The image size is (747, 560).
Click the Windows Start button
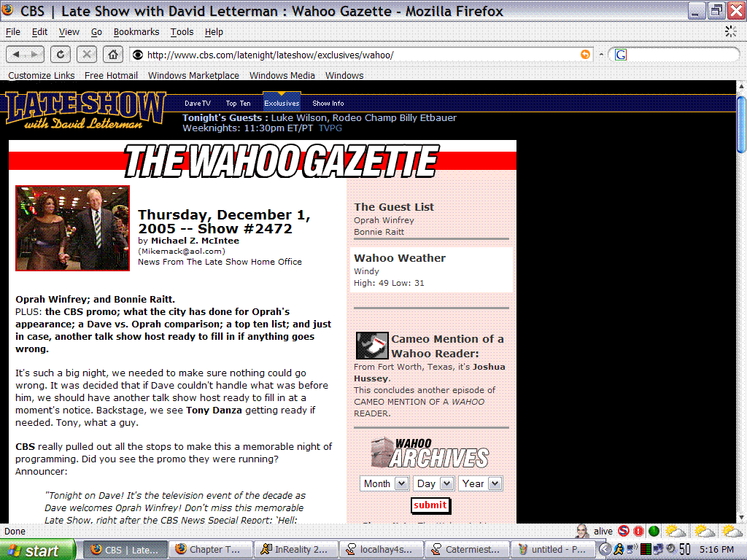pos(38,550)
